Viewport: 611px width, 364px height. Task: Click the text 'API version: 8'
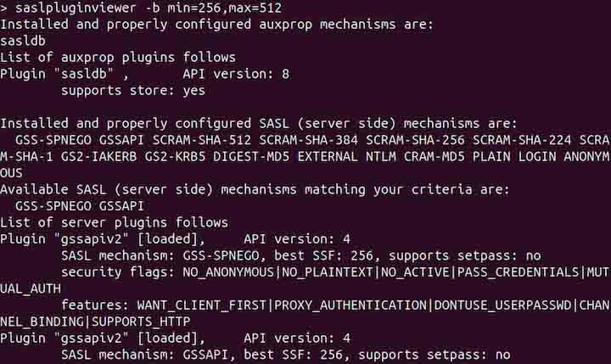coord(236,74)
